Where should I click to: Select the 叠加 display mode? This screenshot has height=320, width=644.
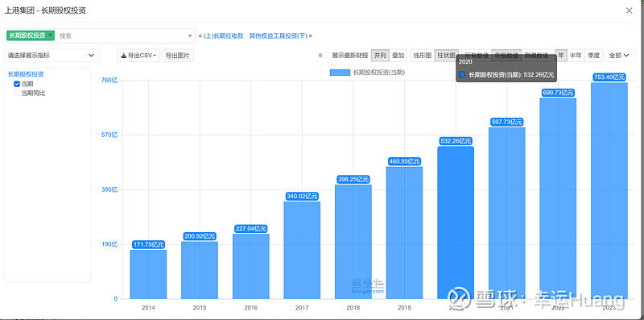[398, 55]
